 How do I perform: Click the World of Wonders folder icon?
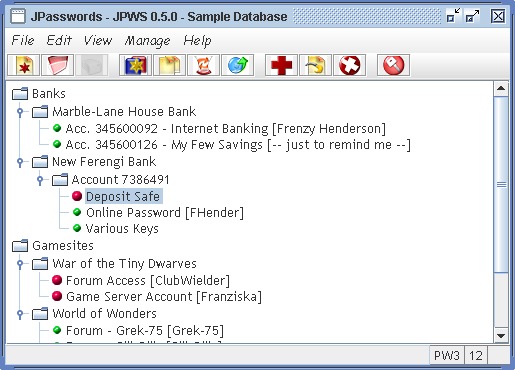coord(40,314)
